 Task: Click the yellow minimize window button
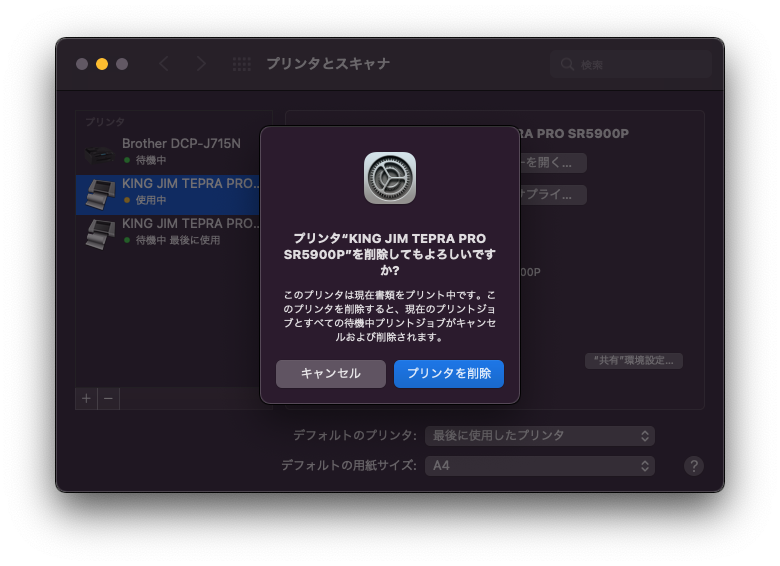(102, 64)
